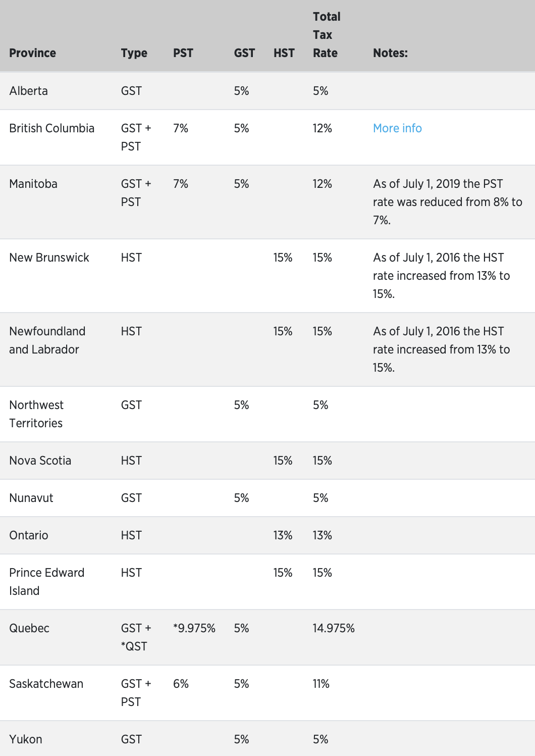Click the Manitoba PST reduction note
This screenshot has width=535, height=756.
[448, 202]
